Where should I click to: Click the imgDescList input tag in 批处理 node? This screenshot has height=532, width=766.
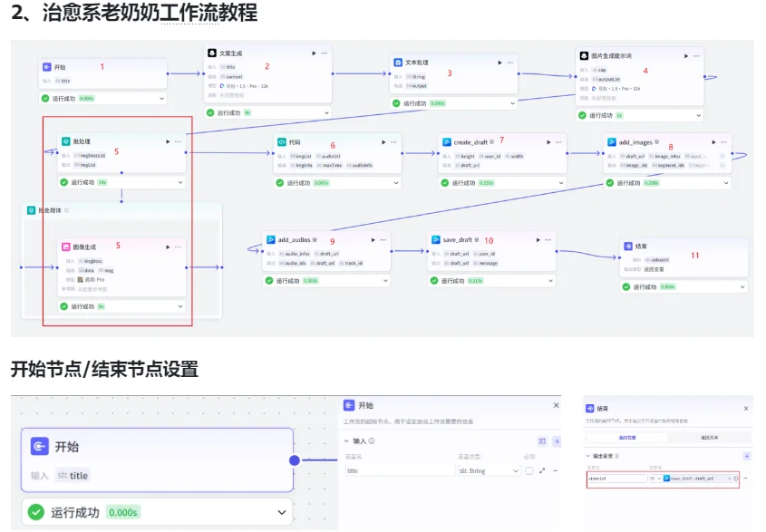coord(90,155)
